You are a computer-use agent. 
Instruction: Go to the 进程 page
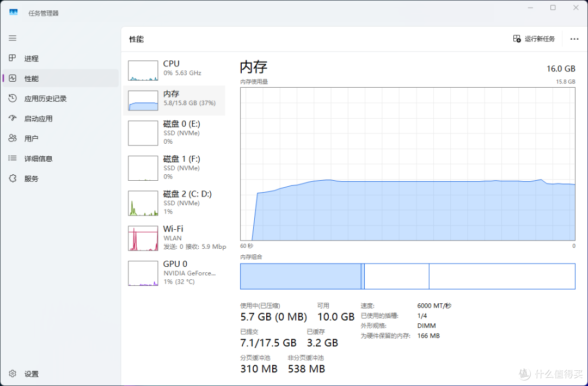point(60,58)
